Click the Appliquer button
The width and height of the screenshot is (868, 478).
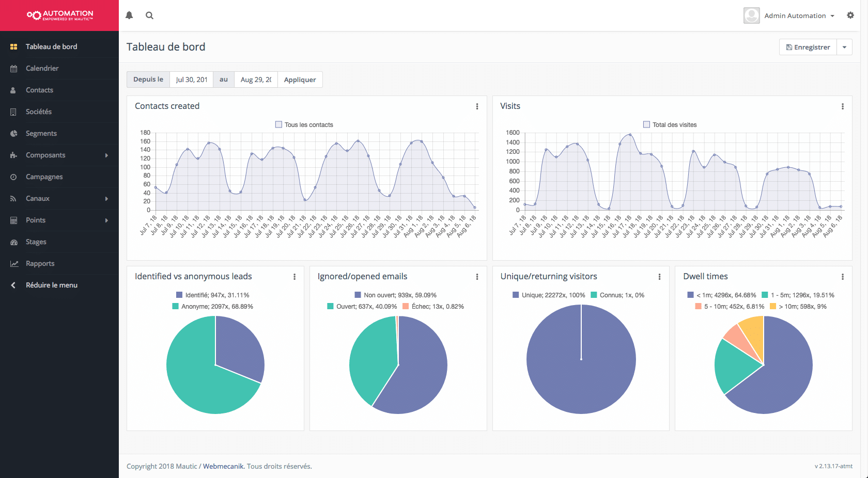click(300, 79)
